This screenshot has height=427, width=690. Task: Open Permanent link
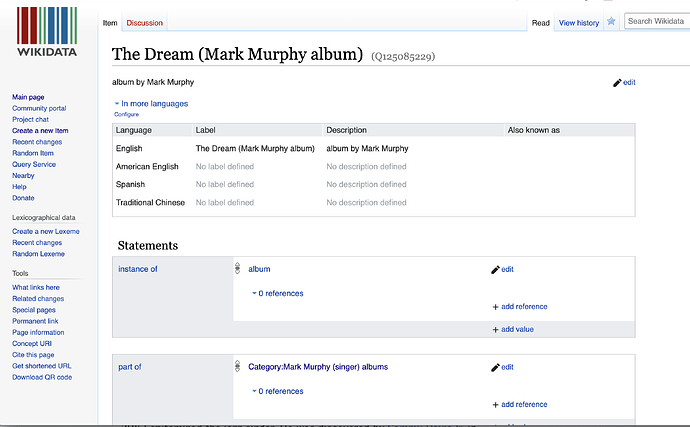pyautogui.click(x=35, y=321)
